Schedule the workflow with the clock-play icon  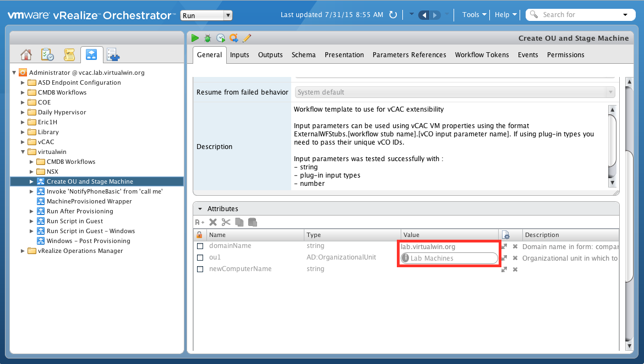(x=221, y=38)
